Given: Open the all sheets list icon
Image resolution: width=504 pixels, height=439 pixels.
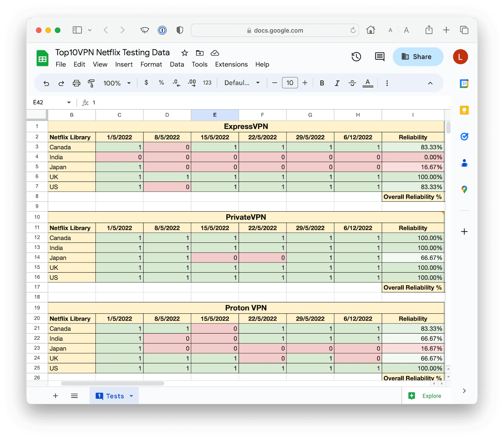Looking at the screenshot, I should coord(74,396).
